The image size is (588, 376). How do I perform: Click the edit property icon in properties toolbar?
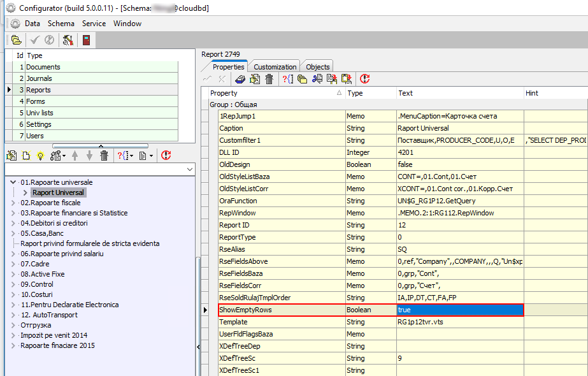coord(255,79)
